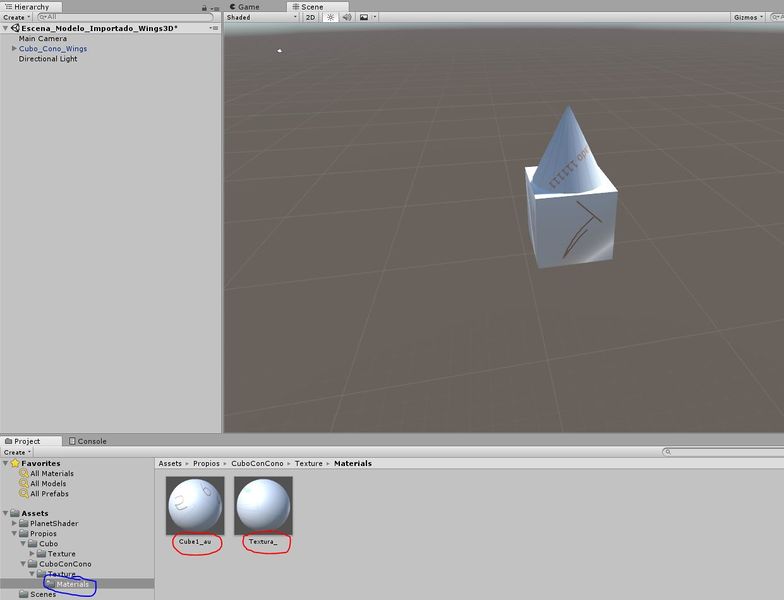The width and height of the screenshot is (784, 600).
Task: Toggle the image effects picture icon
Action: point(364,17)
